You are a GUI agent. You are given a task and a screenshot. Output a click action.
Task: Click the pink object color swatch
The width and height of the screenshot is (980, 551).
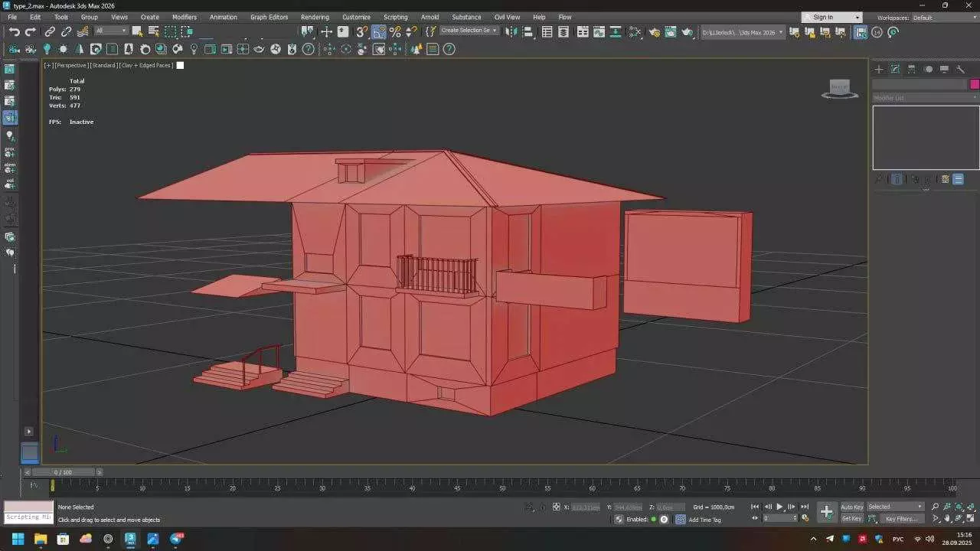coord(975,84)
